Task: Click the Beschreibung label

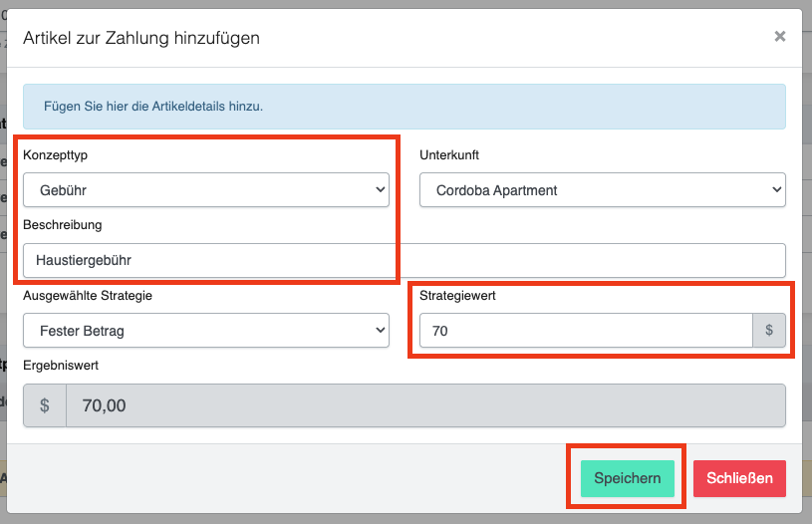Action: pyautogui.click(x=63, y=225)
